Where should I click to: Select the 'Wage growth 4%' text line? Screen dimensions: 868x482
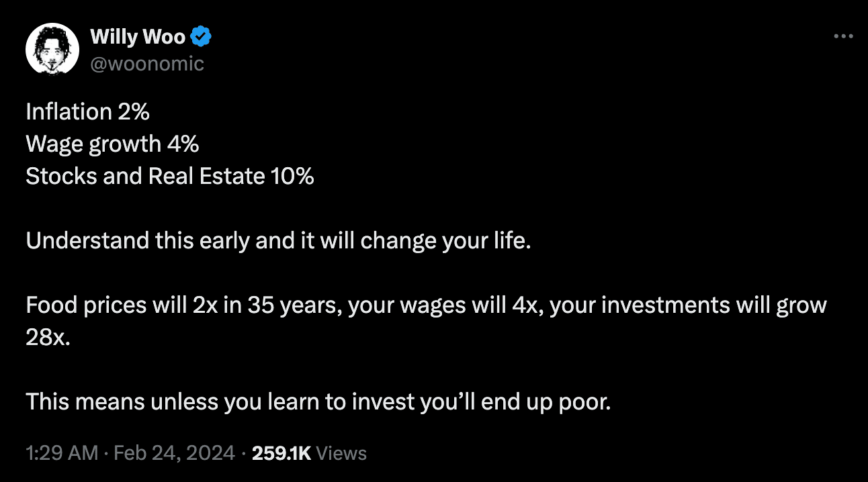pos(112,144)
